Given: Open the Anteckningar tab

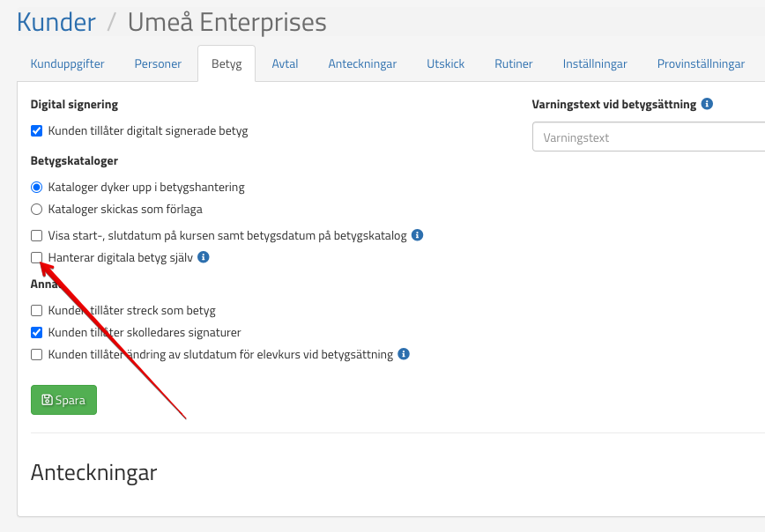Looking at the screenshot, I should coord(362,63).
